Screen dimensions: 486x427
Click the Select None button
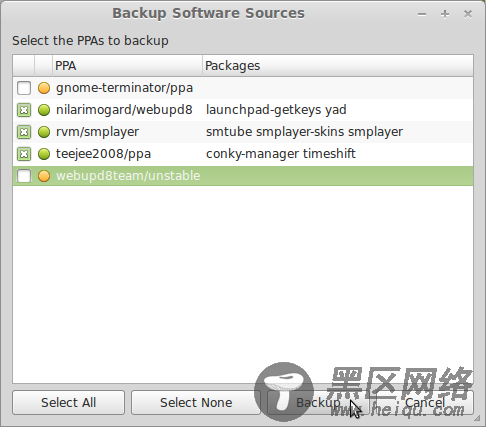click(x=196, y=403)
